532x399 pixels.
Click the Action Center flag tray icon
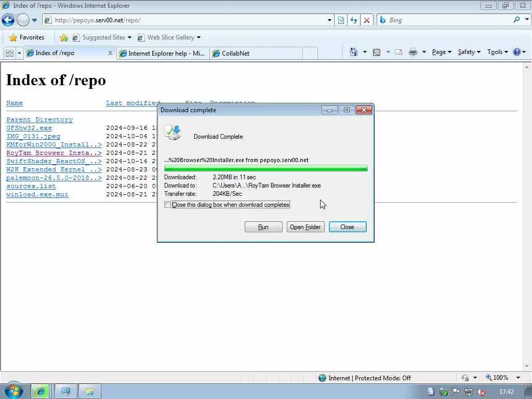click(456, 392)
